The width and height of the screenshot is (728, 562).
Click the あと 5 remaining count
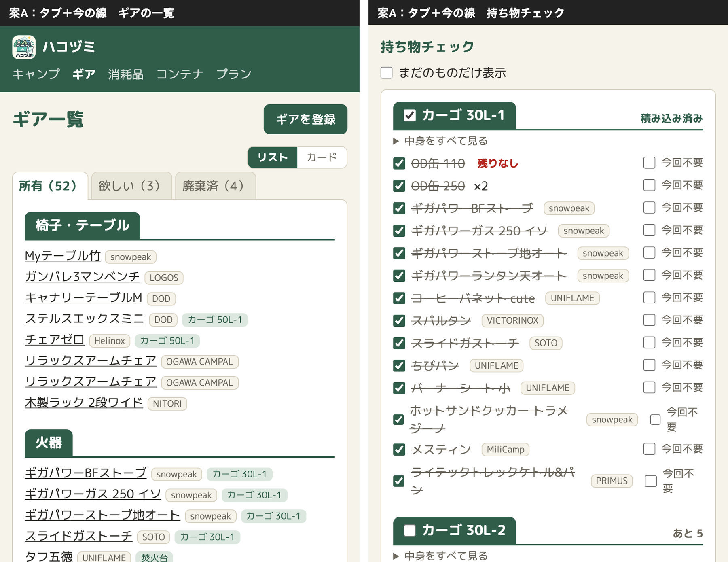point(688,534)
